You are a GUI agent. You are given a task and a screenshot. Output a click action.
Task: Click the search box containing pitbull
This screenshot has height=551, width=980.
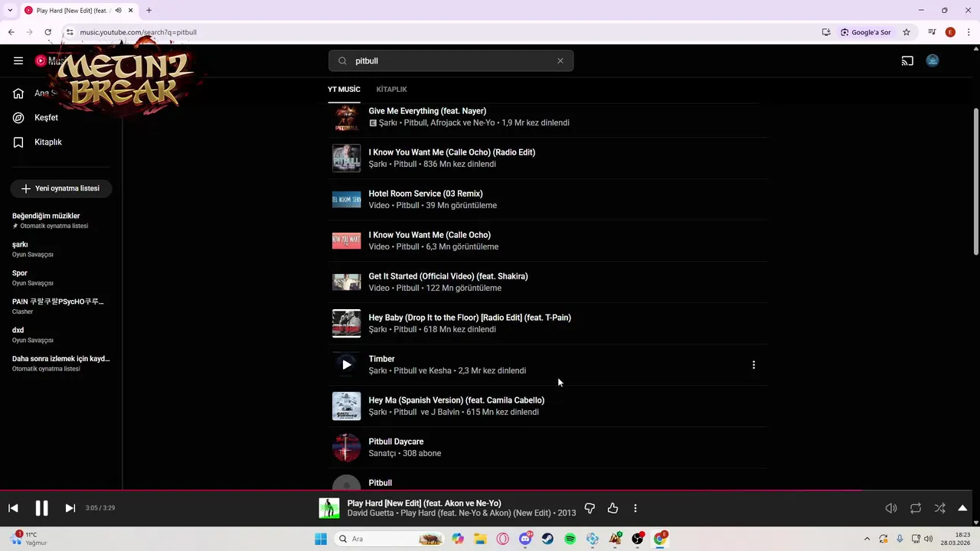click(451, 61)
